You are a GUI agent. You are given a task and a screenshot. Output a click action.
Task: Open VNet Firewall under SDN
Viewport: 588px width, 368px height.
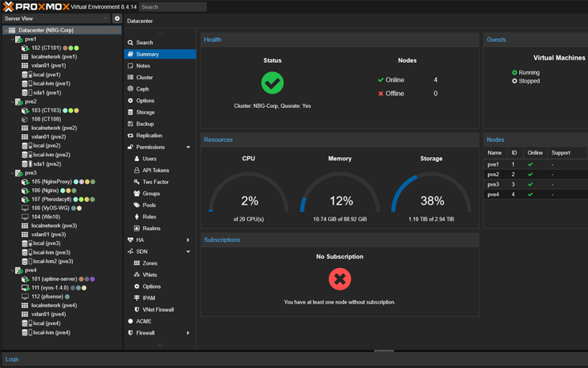[158, 309]
